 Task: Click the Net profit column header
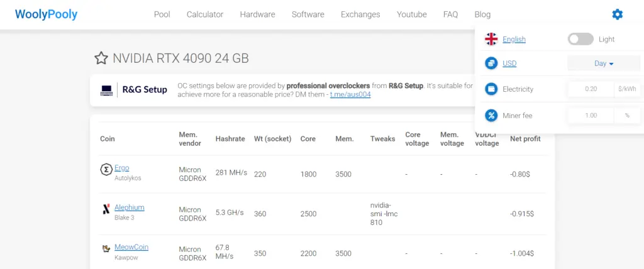525,139
